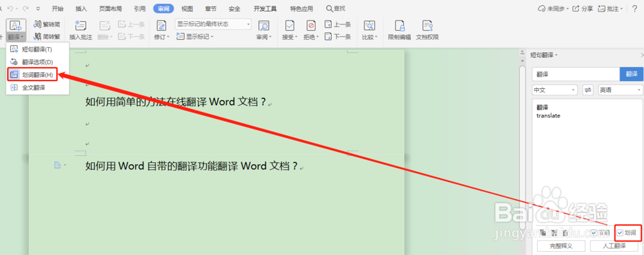Click the Accept (接受) change icon
644x255 pixels.
[290, 26]
